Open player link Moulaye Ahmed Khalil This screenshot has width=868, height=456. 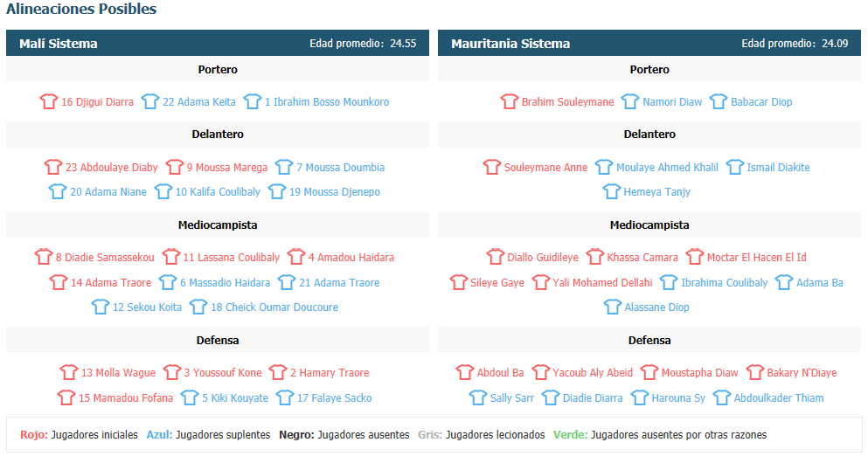667,167
